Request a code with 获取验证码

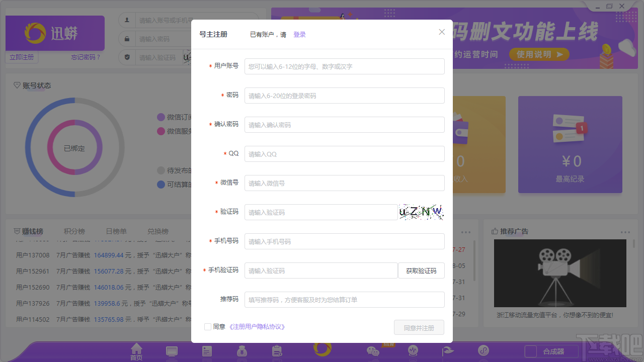coord(421,270)
